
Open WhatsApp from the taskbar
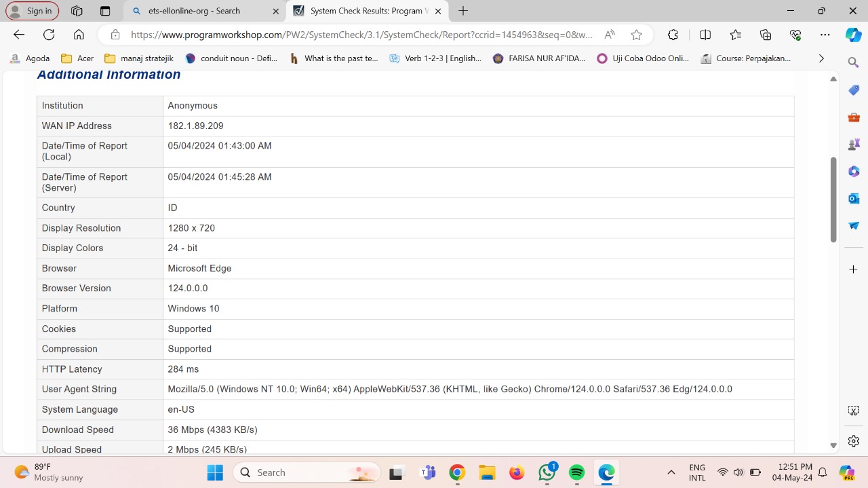pos(547,472)
